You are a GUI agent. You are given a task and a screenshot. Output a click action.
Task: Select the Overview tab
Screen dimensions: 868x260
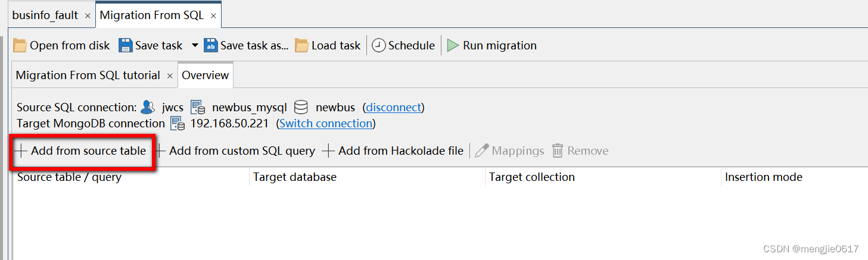click(x=206, y=75)
